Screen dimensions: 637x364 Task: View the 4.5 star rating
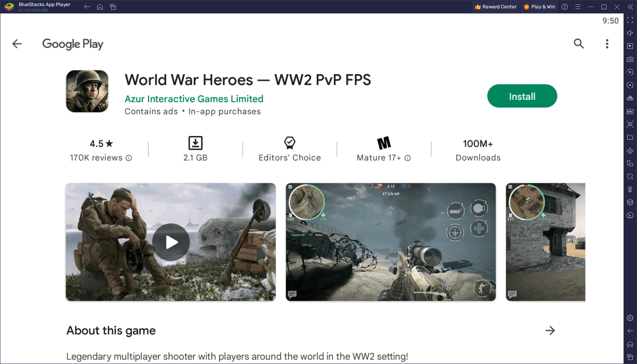tap(101, 144)
